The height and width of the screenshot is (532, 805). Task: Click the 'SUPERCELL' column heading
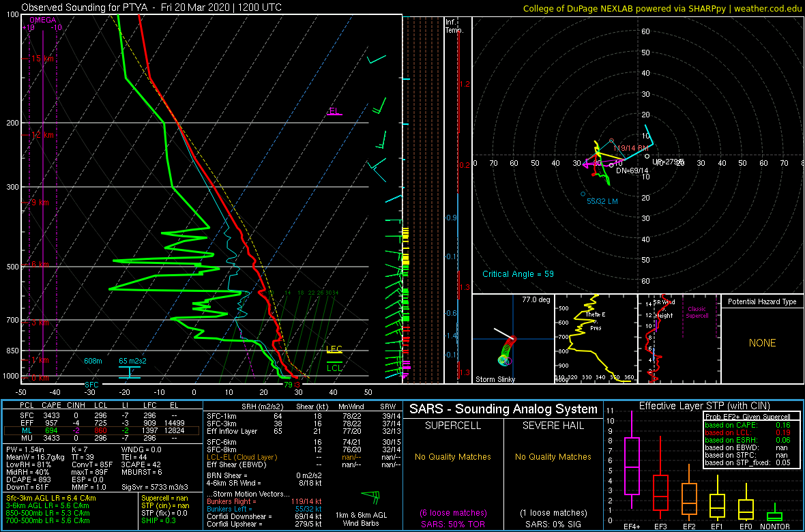pos(453,427)
